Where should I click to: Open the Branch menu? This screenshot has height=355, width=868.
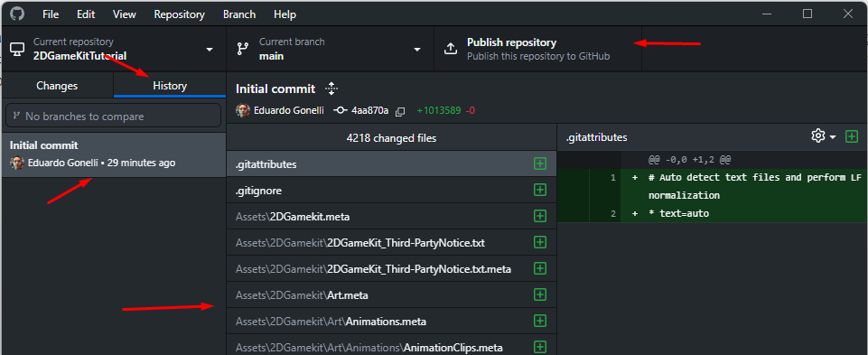pos(239,14)
